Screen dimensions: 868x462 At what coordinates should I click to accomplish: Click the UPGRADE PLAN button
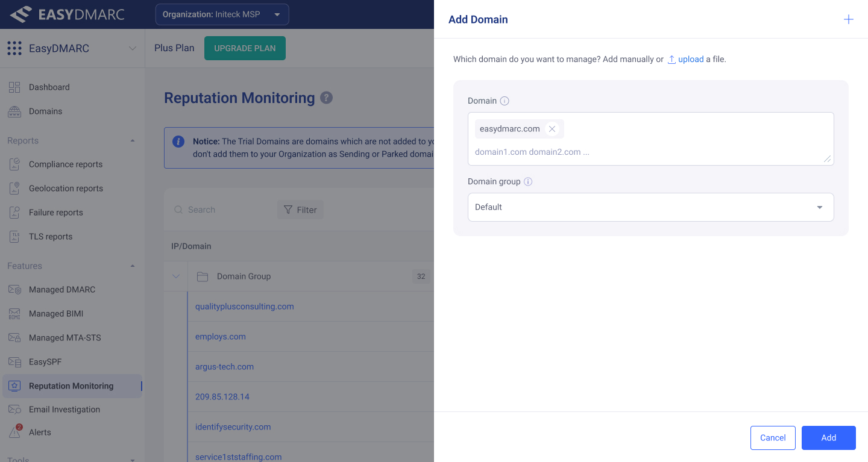pyautogui.click(x=245, y=48)
